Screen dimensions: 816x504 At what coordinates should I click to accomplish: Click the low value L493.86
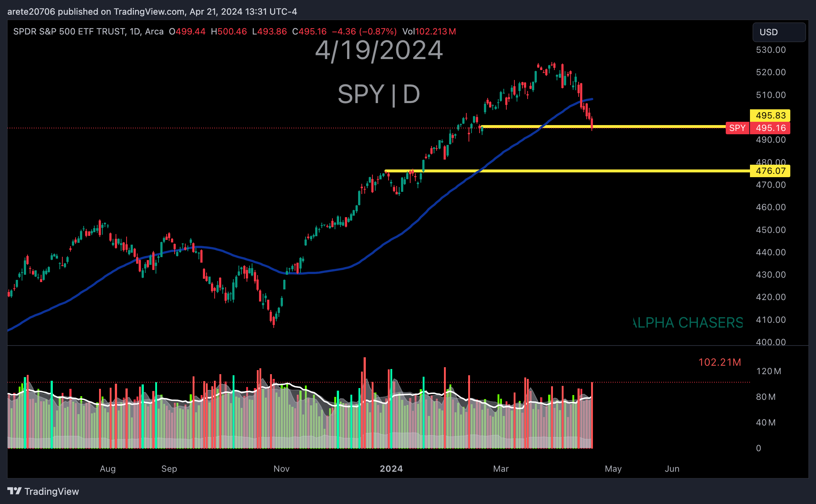[x=270, y=32]
